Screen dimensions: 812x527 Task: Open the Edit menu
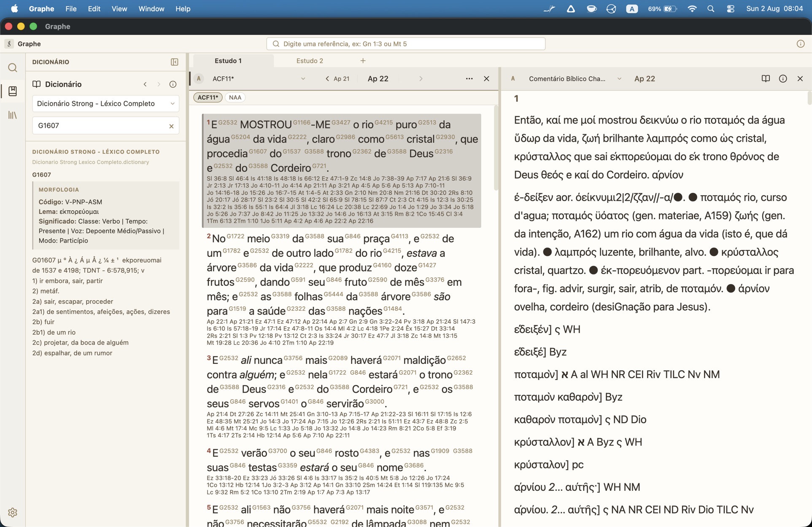(x=94, y=8)
